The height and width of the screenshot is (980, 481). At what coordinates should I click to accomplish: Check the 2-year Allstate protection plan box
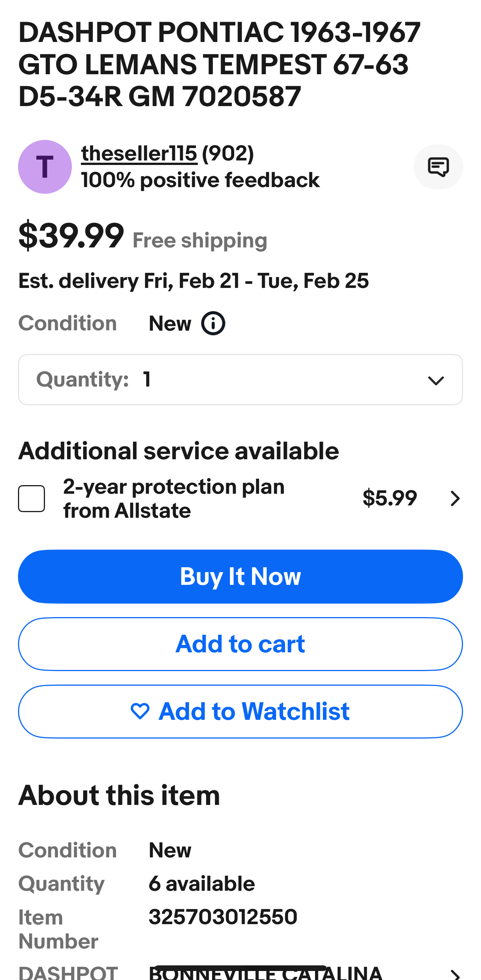31,498
